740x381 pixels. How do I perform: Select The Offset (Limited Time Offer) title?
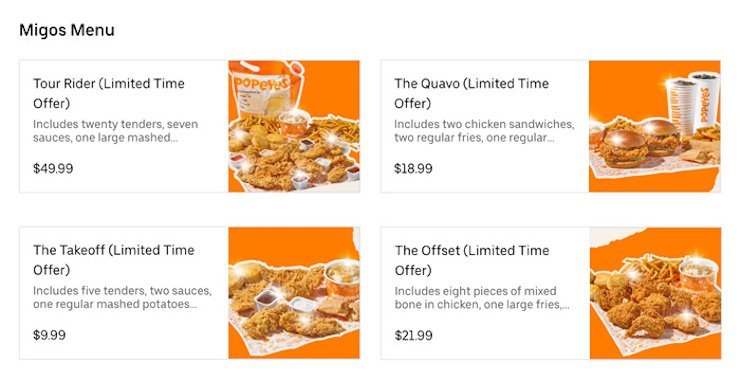[472, 260]
